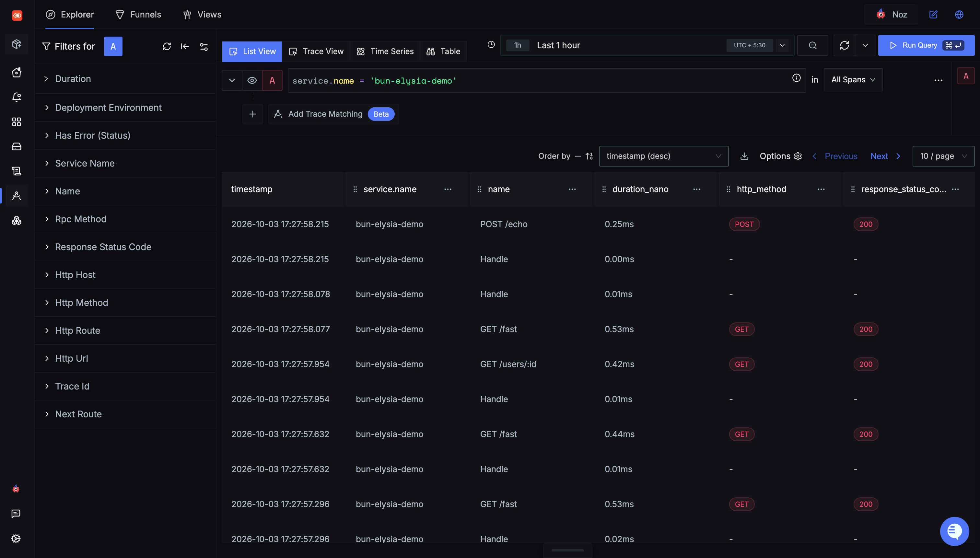Click the refresh icon next to Run Query
Image resolution: width=980 pixels, height=558 pixels.
(x=844, y=45)
